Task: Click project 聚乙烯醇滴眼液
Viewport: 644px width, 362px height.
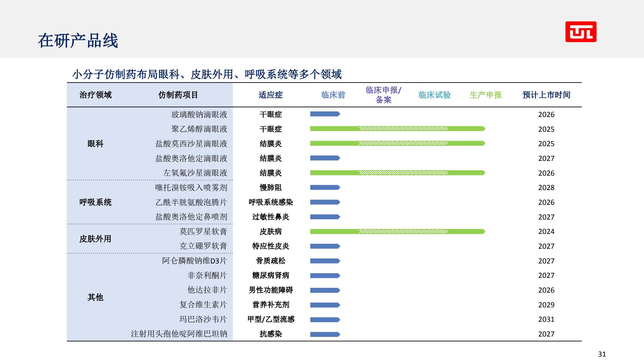Action: point(199,129)
